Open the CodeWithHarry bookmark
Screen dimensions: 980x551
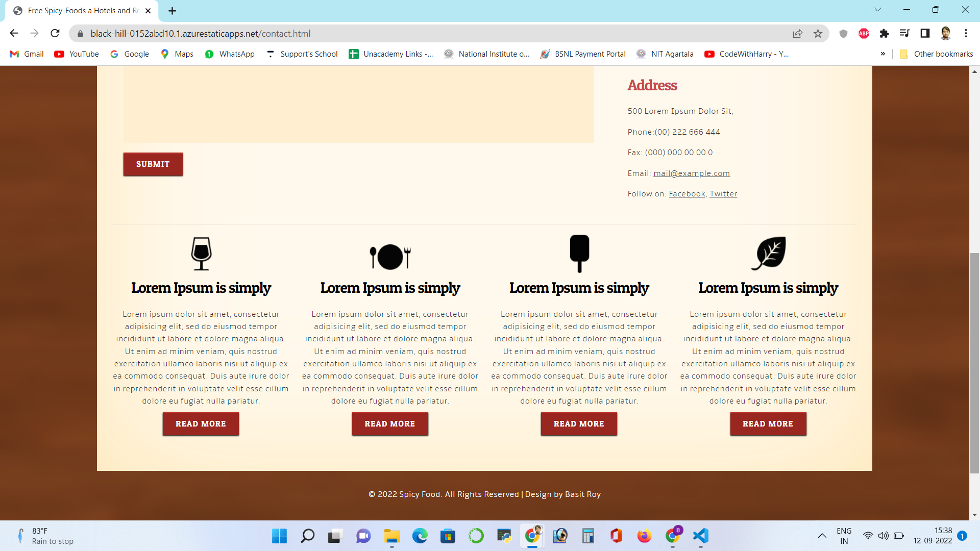[747, 54]
